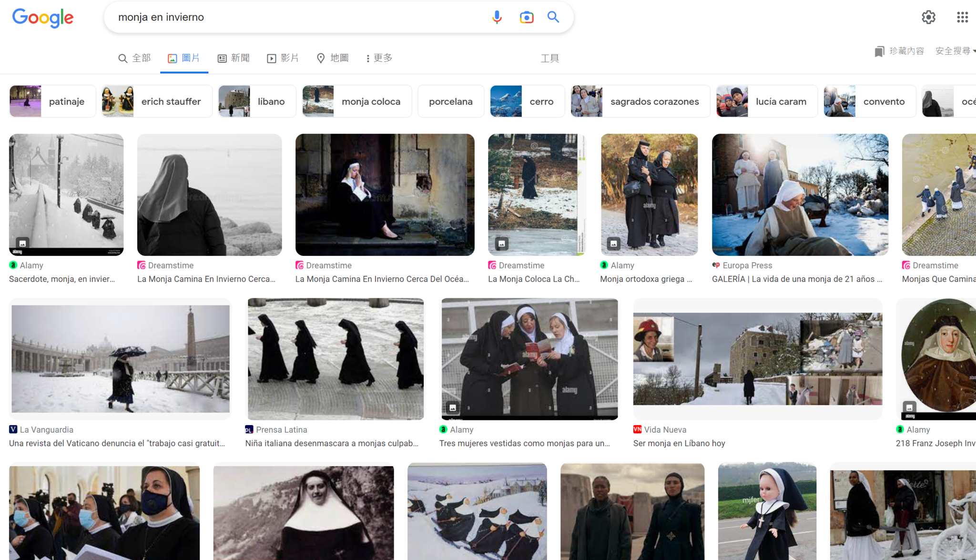
Task: Click licensable badge on Greek nuns image
Action: (614, 244)
